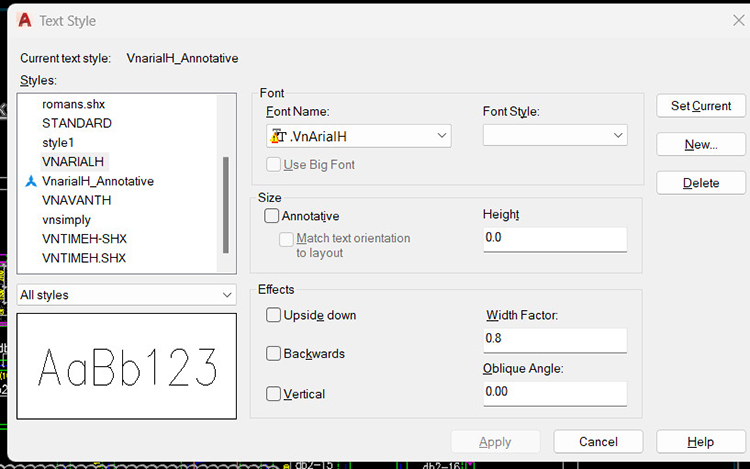
Task: Enable the Vertical text checkbox
Action: 273,393
